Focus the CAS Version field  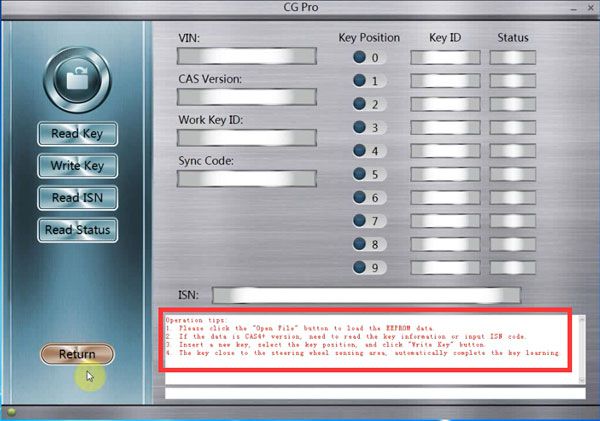point(247,97)
